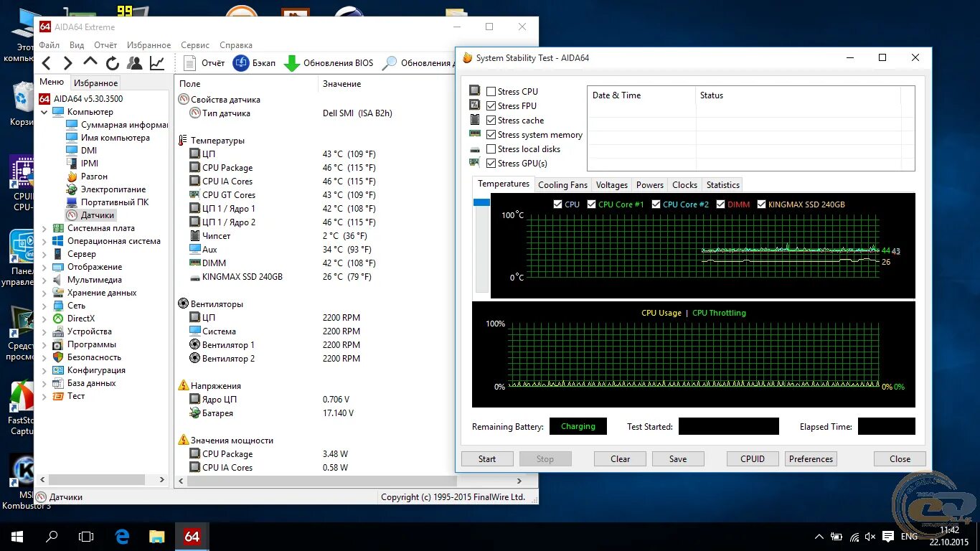Expand the Системная плата node
The height and width of the screenshot is (551, 980).
coord(44,228)
